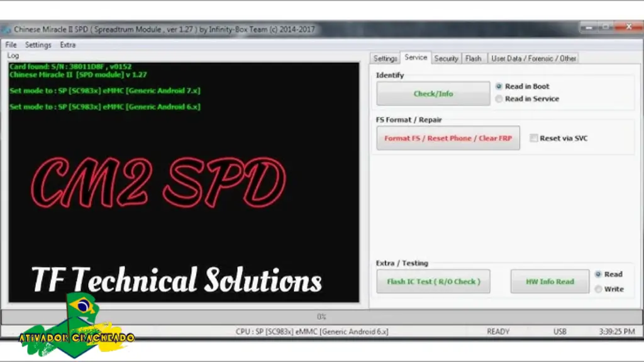This screenshot has height=362, width=644.
Task: Click the 0% progress bar
Action: [x=321, y=317]
